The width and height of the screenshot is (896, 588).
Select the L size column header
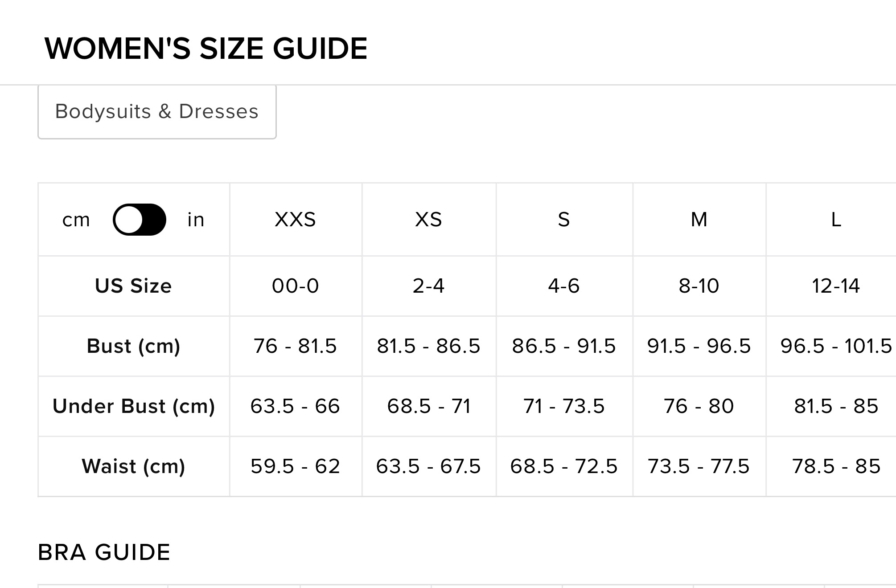click(x=836, y=220)
